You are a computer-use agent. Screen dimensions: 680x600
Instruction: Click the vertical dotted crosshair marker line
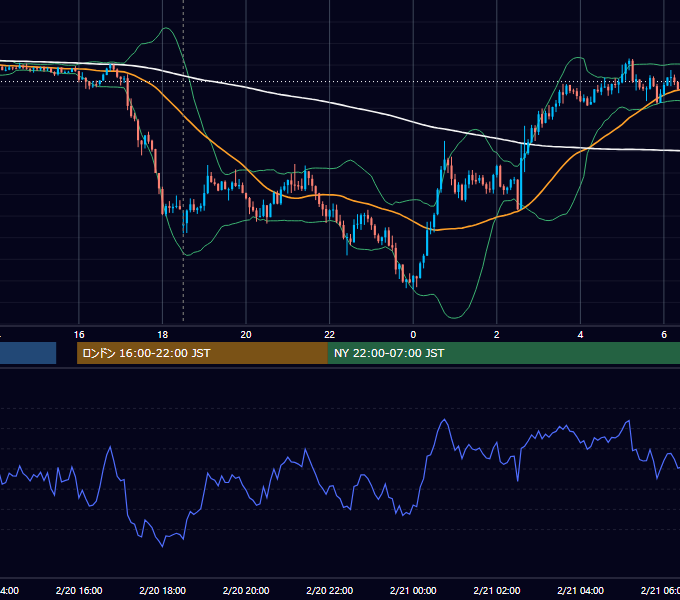[x=183, y=160]
